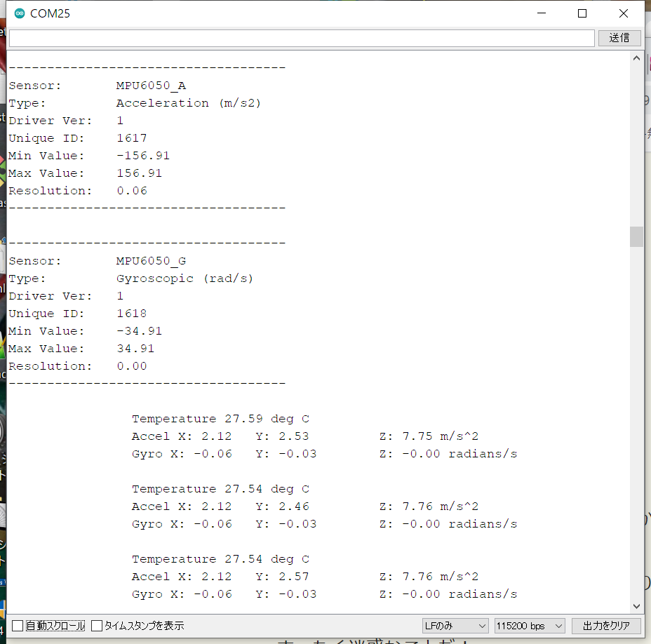Enable the 自動スクロール autoscroll checkbox

18,626
